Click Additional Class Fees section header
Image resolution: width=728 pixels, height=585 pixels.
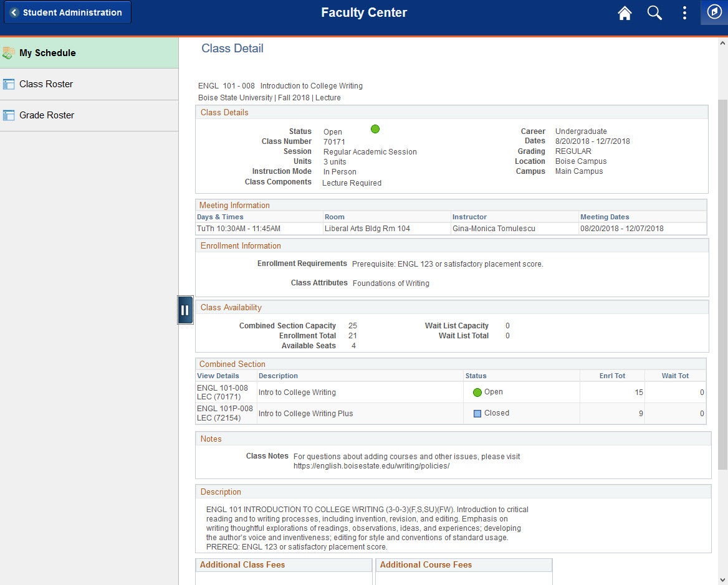[242, 564]
